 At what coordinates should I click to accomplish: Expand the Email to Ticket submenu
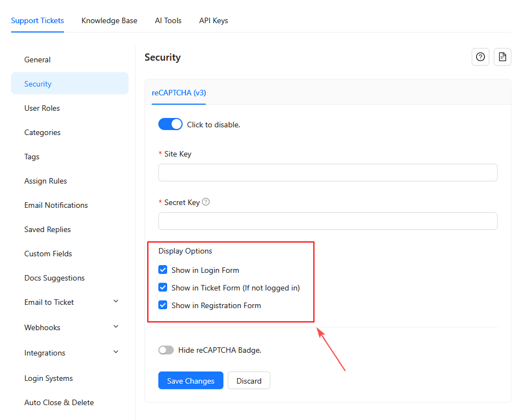(115, 301)
